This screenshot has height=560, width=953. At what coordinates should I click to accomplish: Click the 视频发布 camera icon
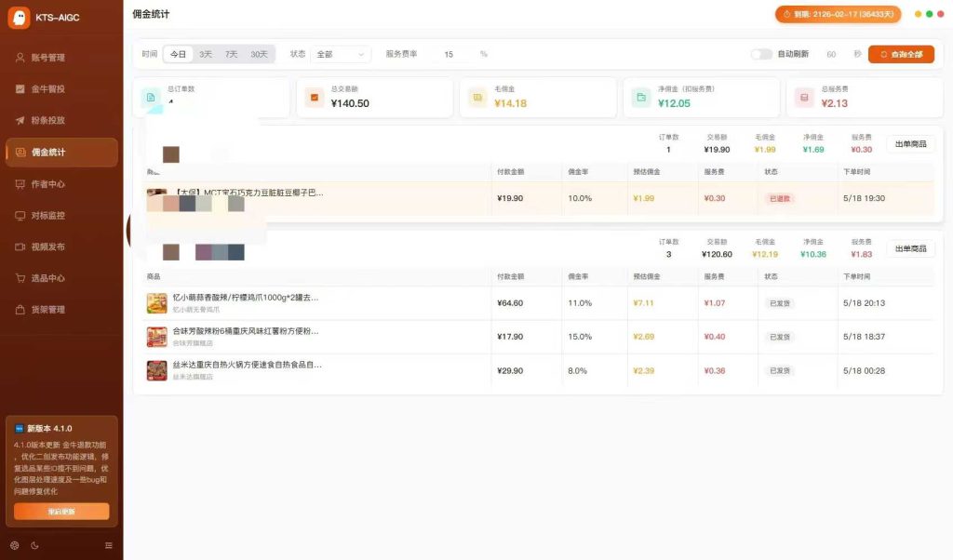[20, 247]
